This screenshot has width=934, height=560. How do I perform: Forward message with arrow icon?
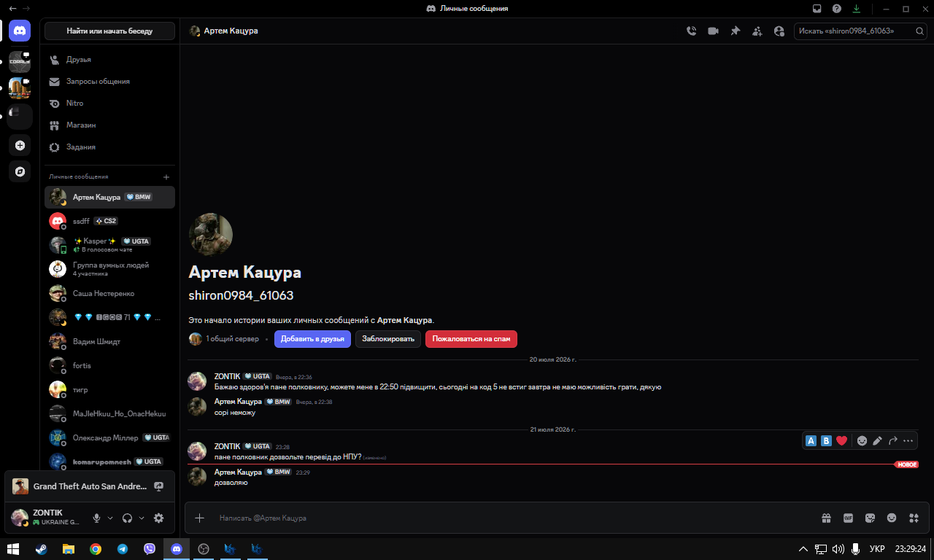coord(892,440)
